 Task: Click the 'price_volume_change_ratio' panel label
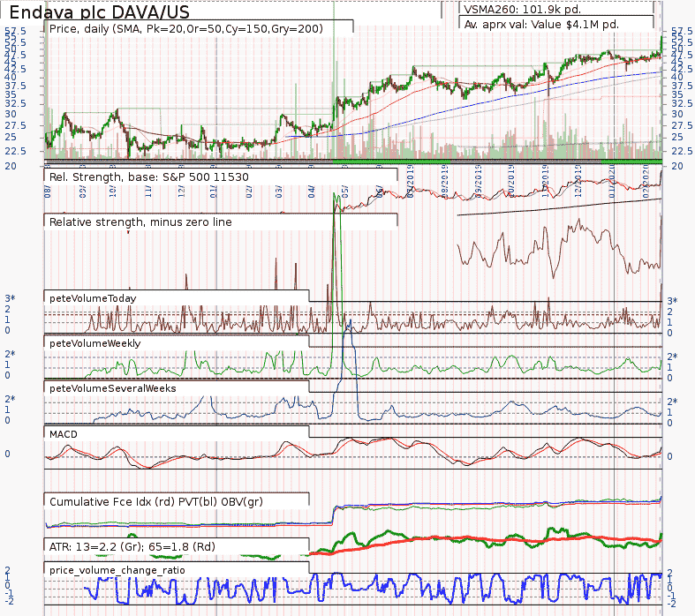117,570
